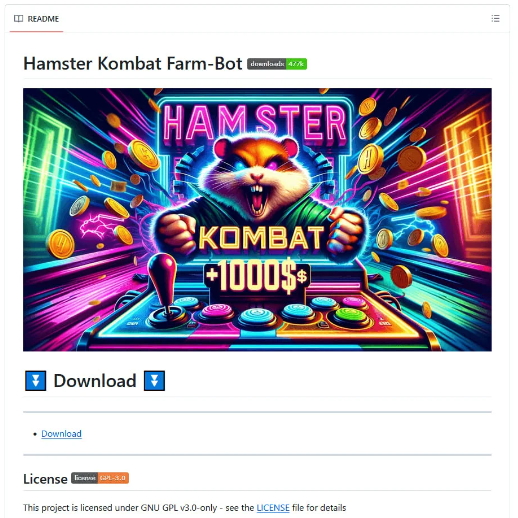Click the Hamster Kombat Farm-Bot title heading

pos(133,64)
